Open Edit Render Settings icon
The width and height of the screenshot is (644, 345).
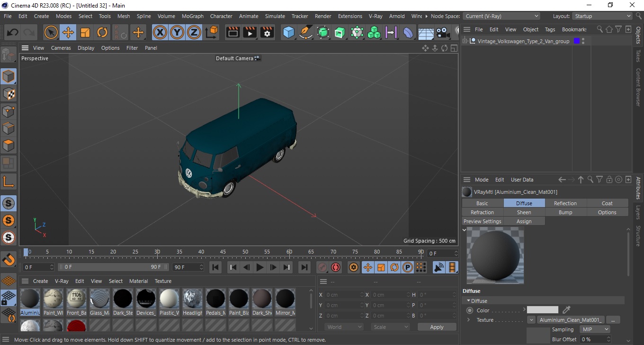click(x=267, y=33)
